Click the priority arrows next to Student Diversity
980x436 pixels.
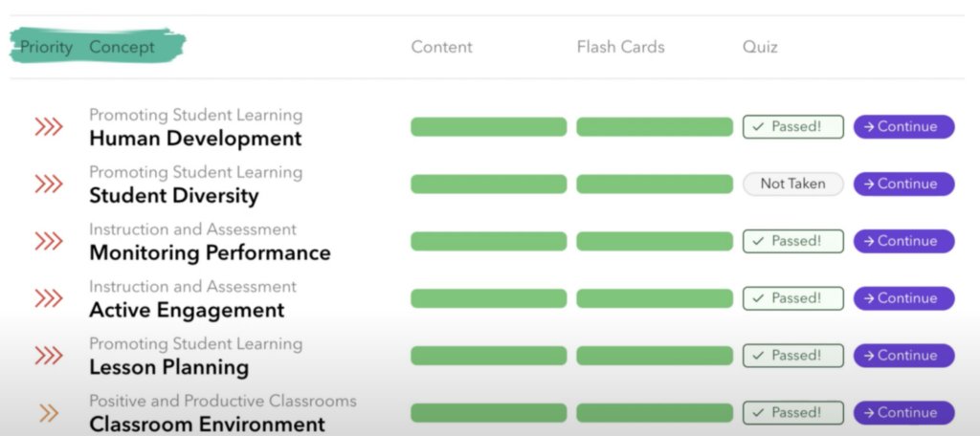coord(48,184)
